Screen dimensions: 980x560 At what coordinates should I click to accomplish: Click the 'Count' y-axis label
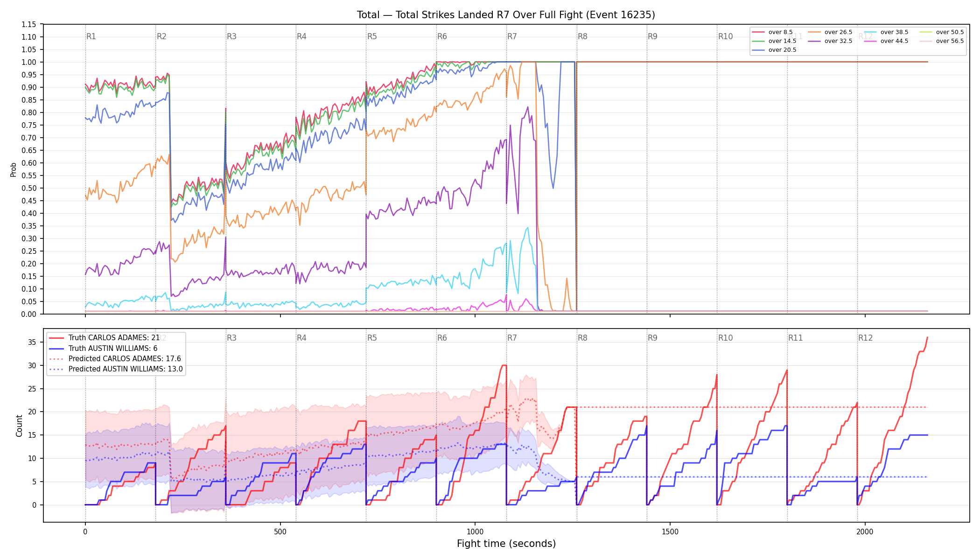19,426
